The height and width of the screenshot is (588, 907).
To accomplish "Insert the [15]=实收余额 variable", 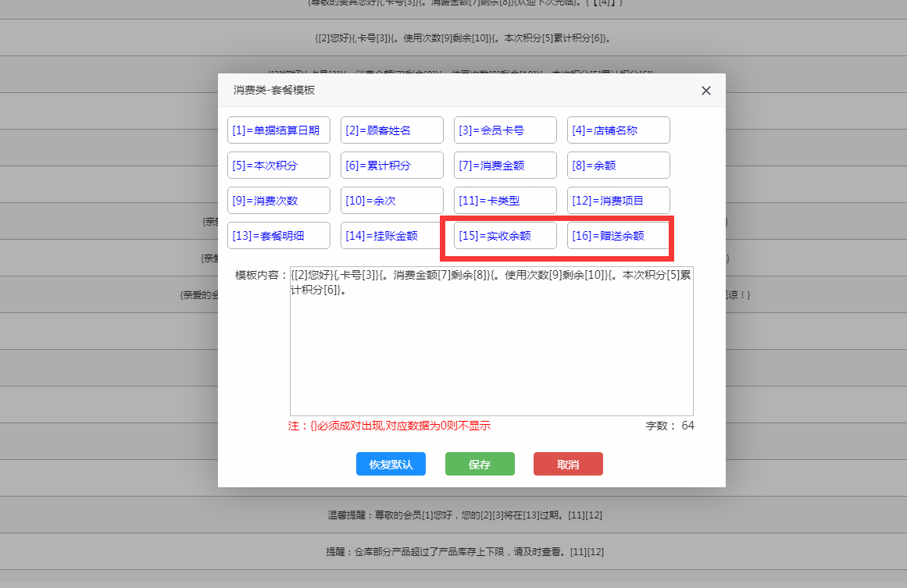I will [505, 236].
